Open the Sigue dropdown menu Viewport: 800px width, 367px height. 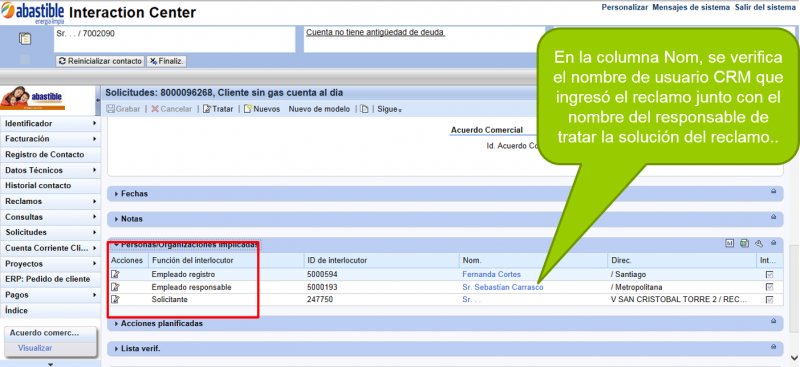pos(389,109)
